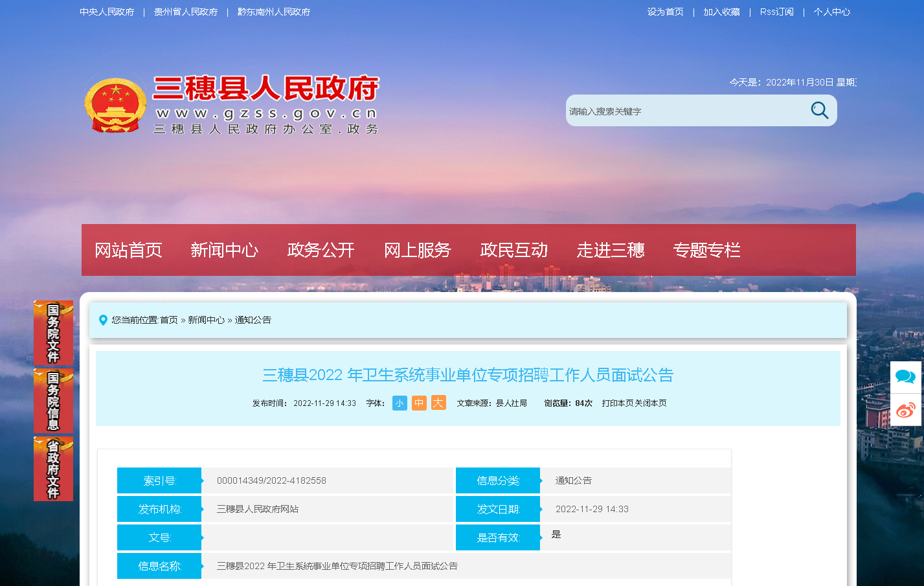The image size is (924, 586).
Task: Set font size to large (大)
Action: tap(438, 403)
